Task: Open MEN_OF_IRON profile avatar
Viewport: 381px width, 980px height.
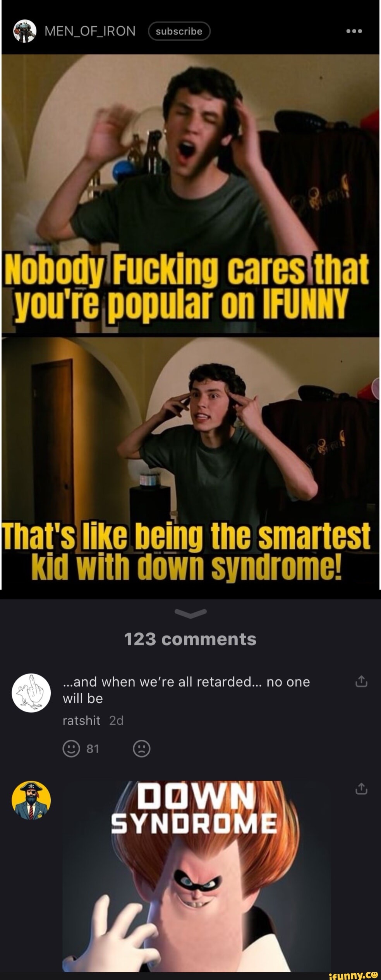Action: pos(25,31)
